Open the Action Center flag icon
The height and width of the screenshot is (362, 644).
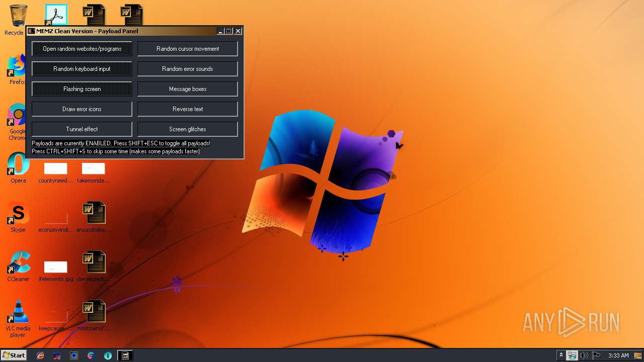point(596,355)
